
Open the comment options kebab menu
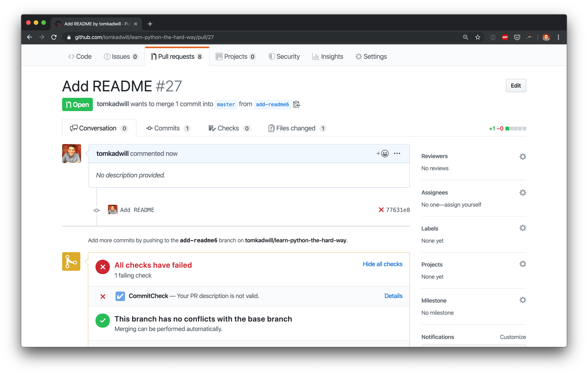[x=397, y=154]
